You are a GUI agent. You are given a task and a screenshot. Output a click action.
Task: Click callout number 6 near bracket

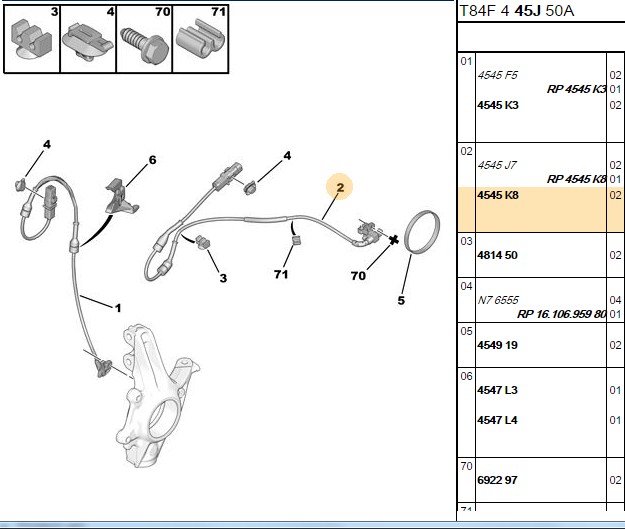(152, 160)
